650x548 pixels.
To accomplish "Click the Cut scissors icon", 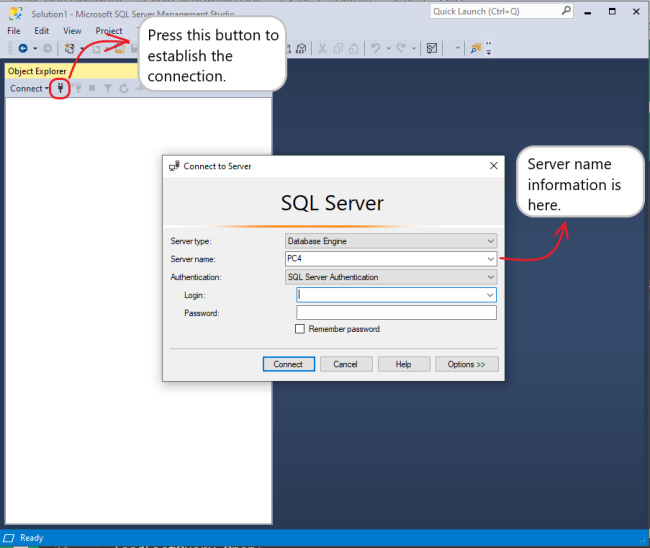I will click(x=322, y=48).
